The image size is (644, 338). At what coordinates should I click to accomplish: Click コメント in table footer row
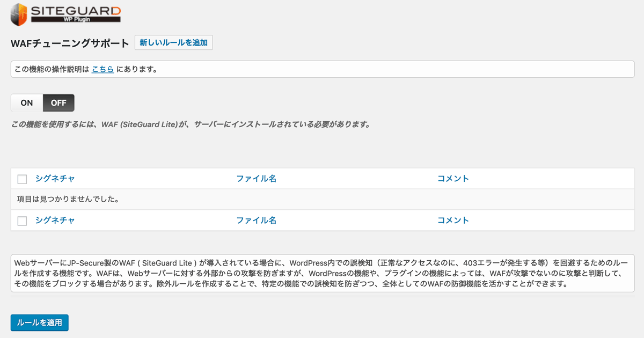[x=453, y=220]
